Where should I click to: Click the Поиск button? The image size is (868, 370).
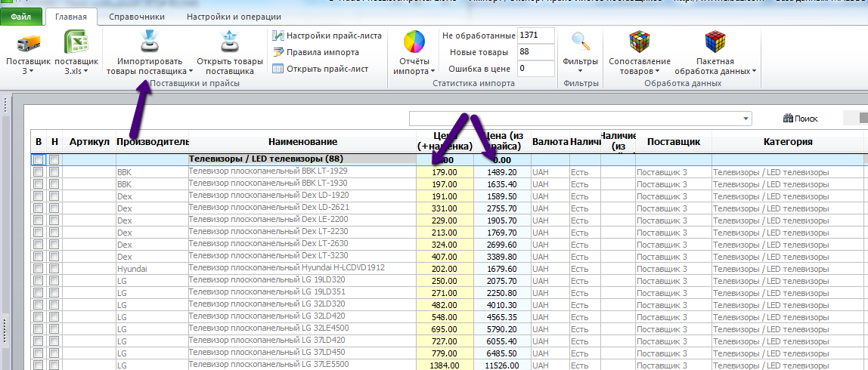801,119
